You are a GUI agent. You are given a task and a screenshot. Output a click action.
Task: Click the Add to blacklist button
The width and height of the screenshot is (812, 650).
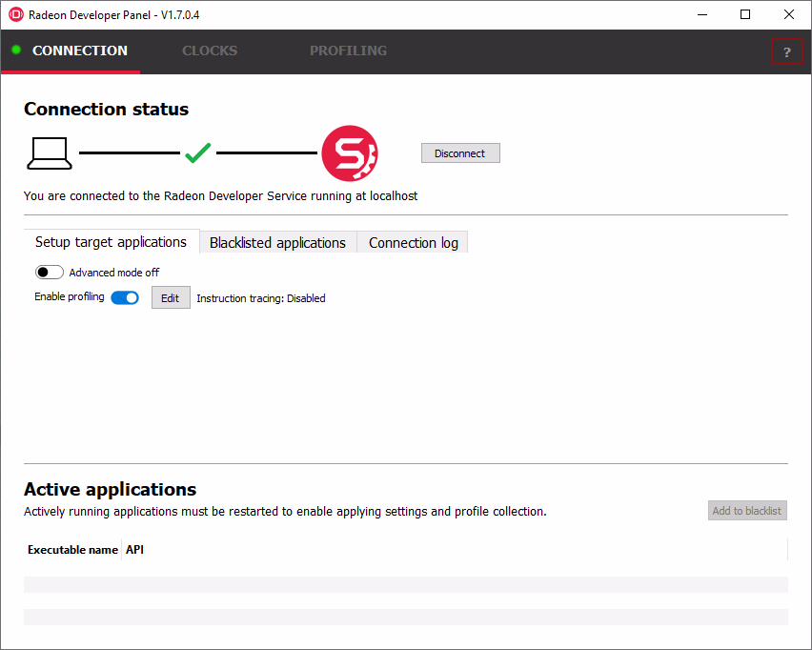pos(747,511)
